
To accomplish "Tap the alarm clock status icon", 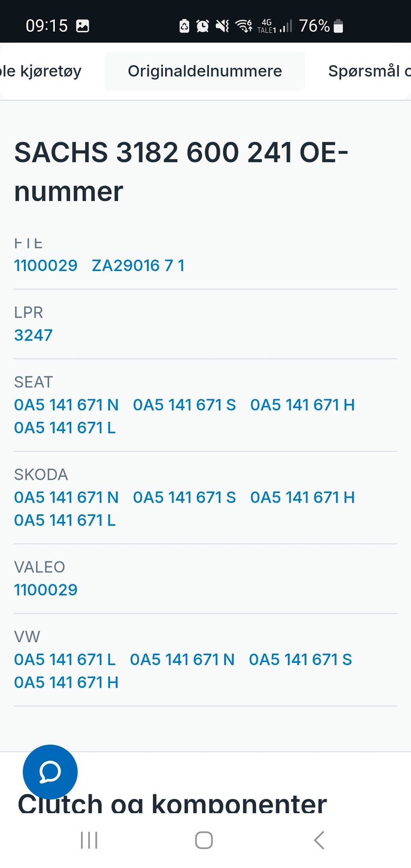I will [x=203, y=26].
